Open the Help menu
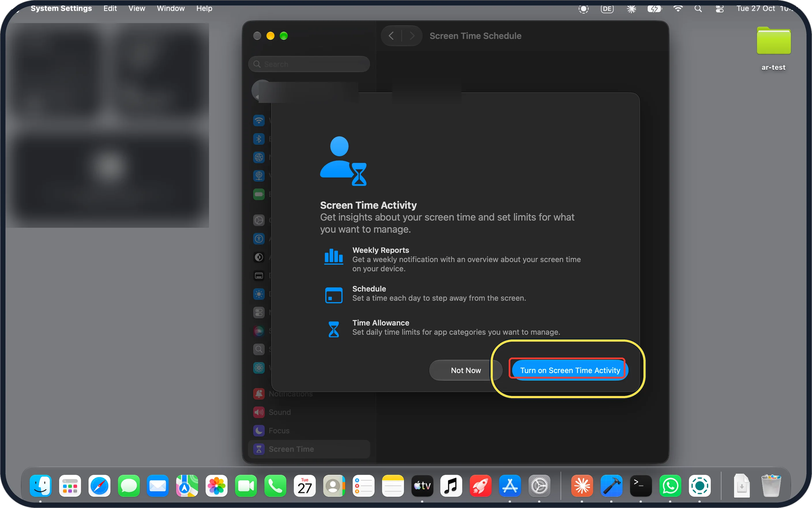 (204, 8)
